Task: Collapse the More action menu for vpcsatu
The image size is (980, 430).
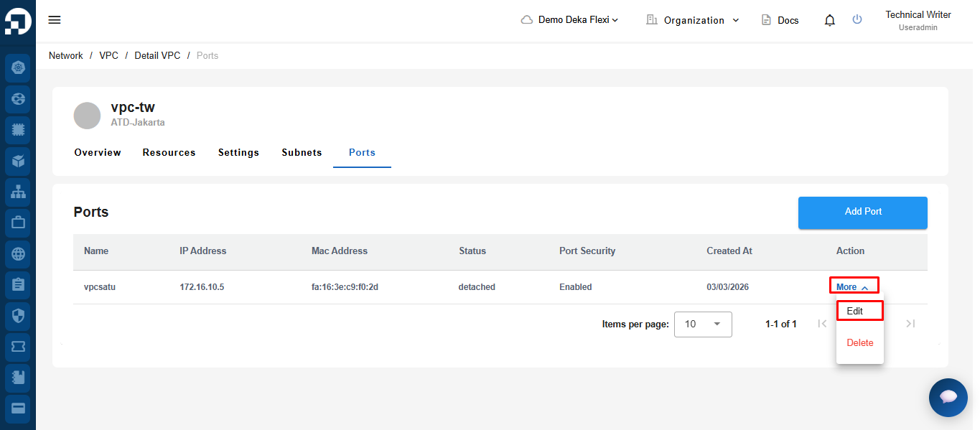Action: tap(853, 287)
